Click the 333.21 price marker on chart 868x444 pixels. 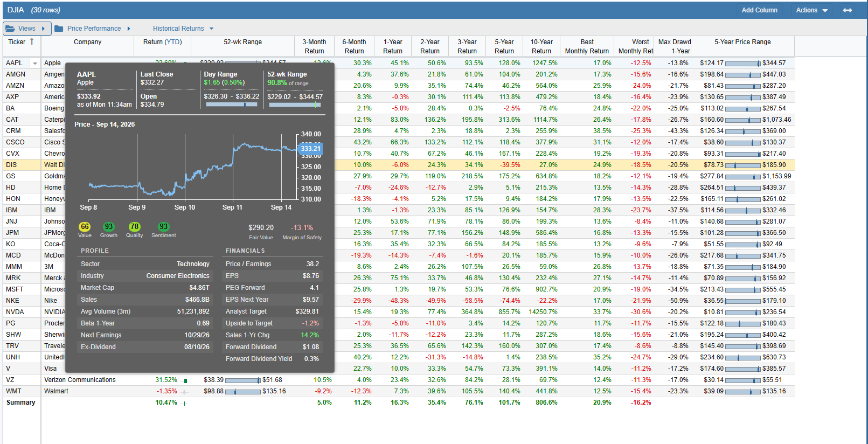coord(310,149)
